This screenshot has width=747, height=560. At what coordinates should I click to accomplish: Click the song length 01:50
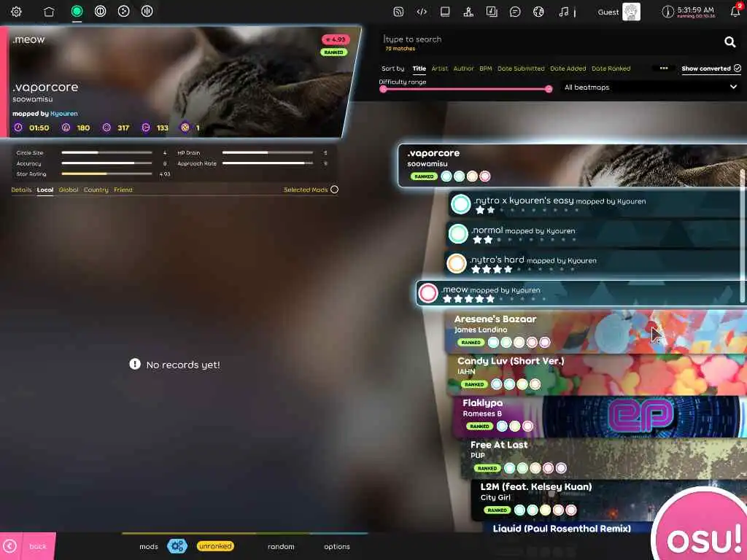click(39, 128)
